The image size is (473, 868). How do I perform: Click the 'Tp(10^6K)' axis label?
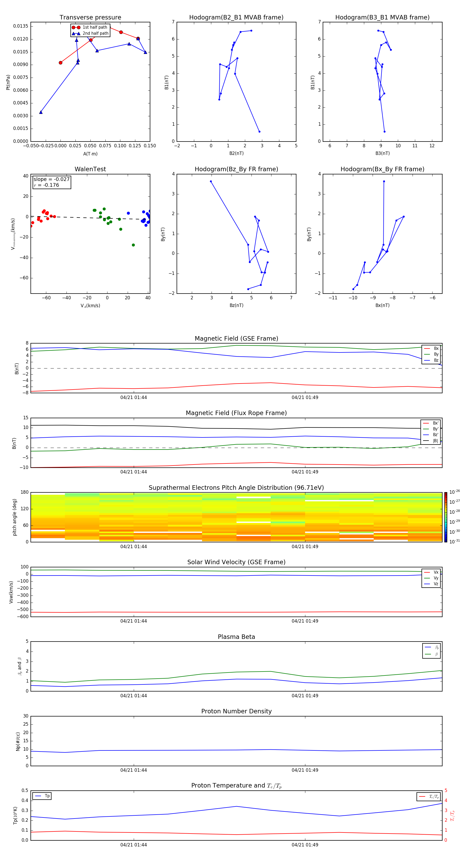coord(15,815)
